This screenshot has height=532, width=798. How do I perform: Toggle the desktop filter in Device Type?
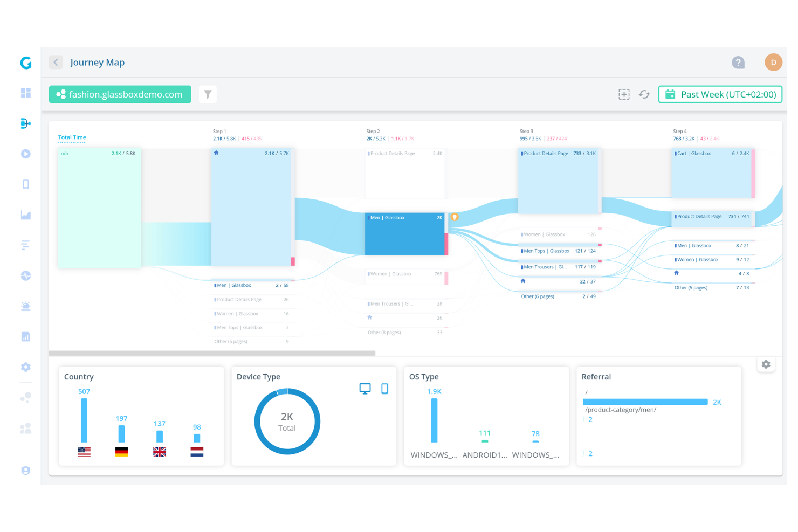(x=365, y=388)
